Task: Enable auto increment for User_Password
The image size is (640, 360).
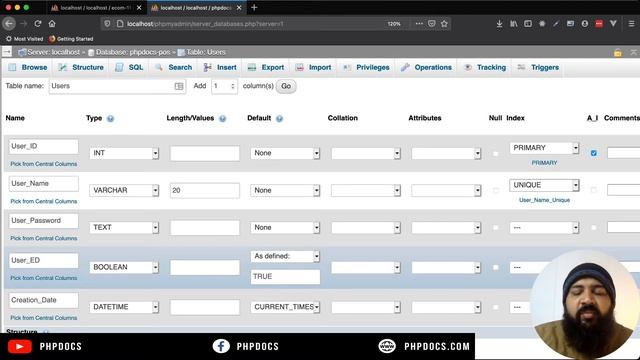Action: click(593, 227)
